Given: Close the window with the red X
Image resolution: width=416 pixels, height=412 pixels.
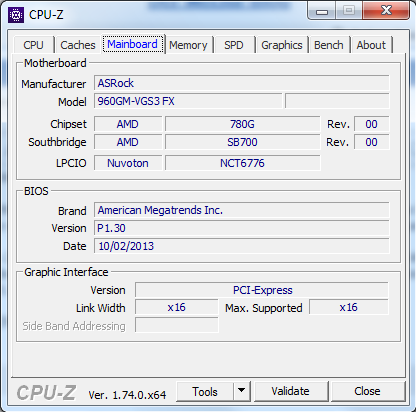Looking at the screenshot, I should (386, 11).
